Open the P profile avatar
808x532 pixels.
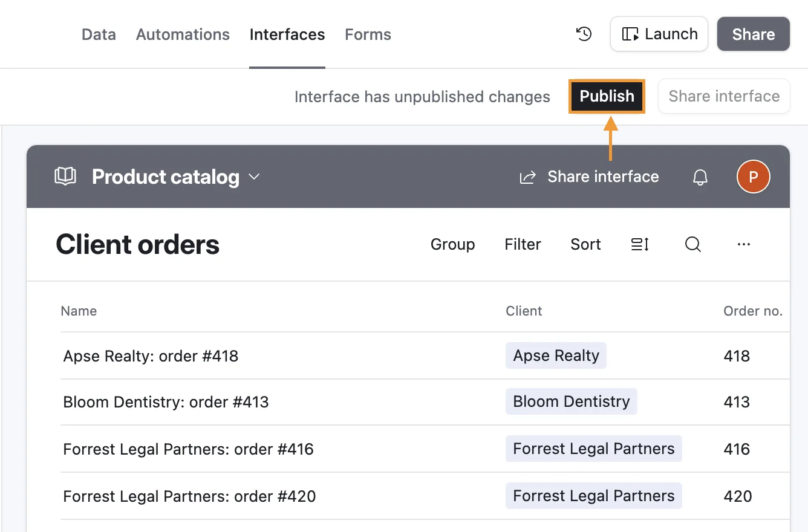753,177
